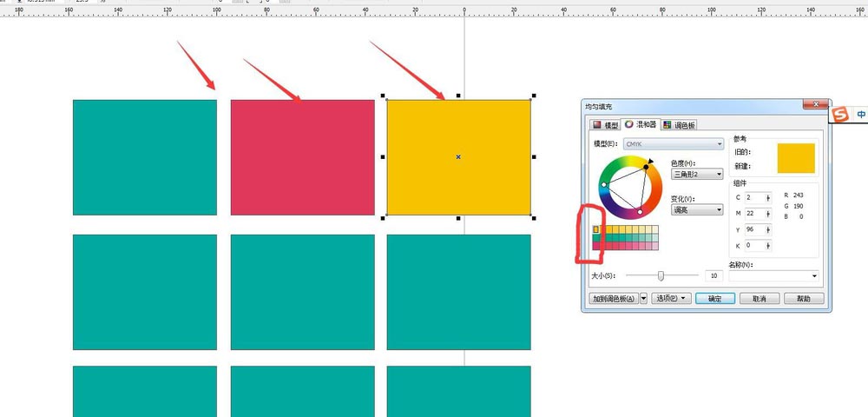The height and width of the screenshot is (417, 868).
Task: Click the C value field
Action: click(x=754, y=198)
